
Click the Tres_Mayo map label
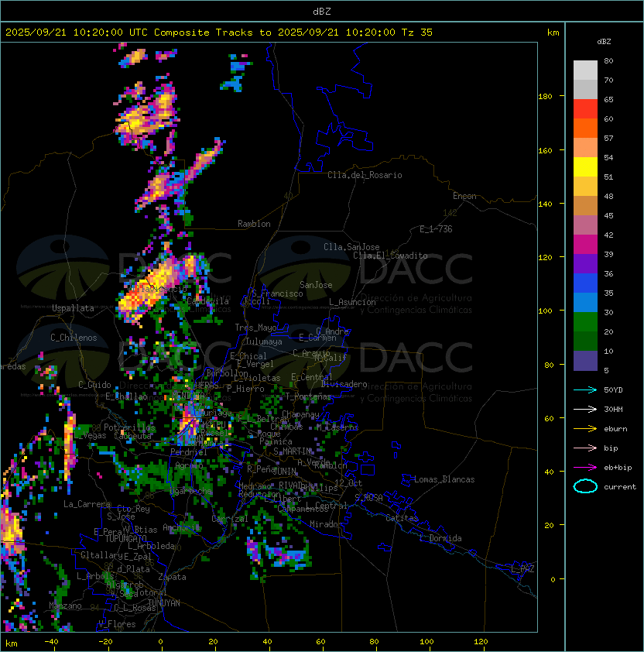[x=255, y=328]
